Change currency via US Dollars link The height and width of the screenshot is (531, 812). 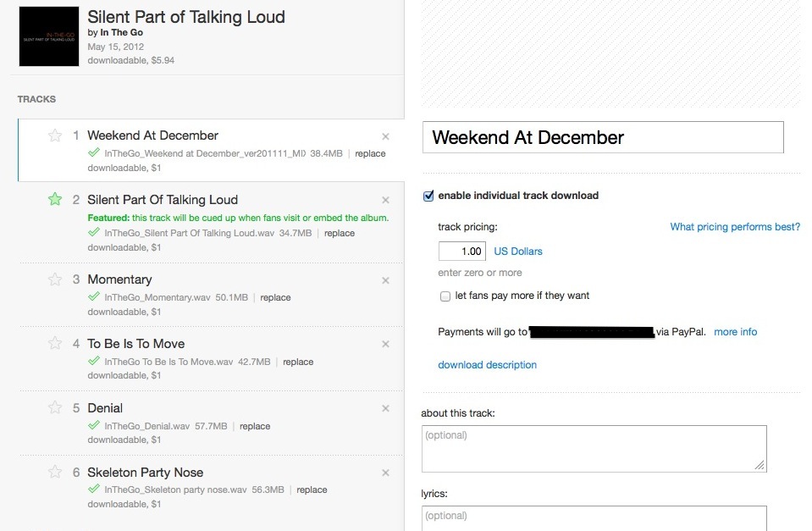coord(518,252)
